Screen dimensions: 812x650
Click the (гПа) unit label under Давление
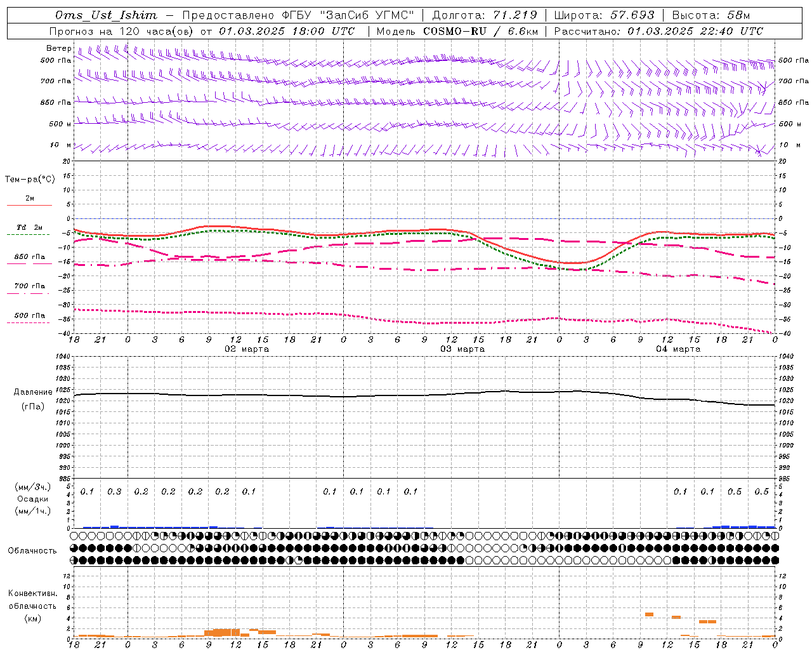coord(33,406)
